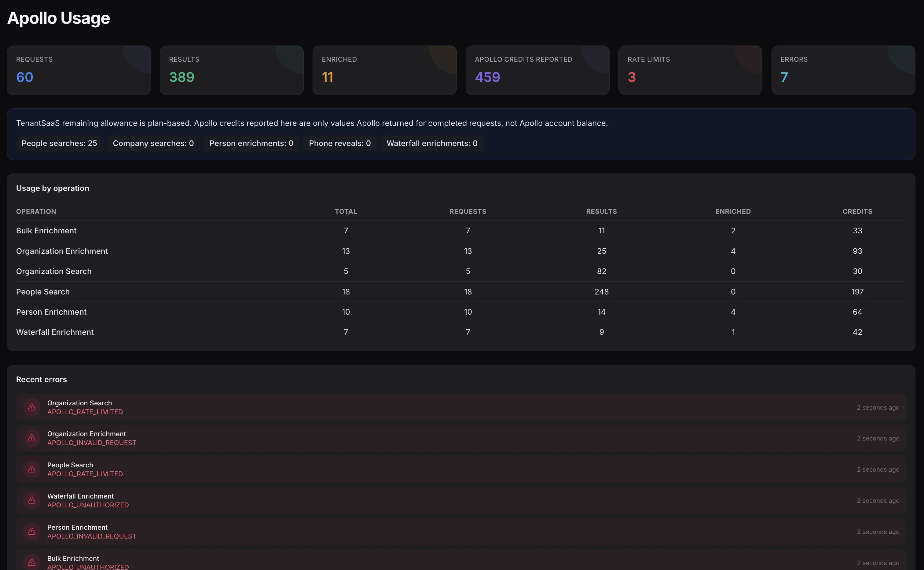
Task: Click the Bulk Enrichment credits value 33
Action: [x=857, y=231]
